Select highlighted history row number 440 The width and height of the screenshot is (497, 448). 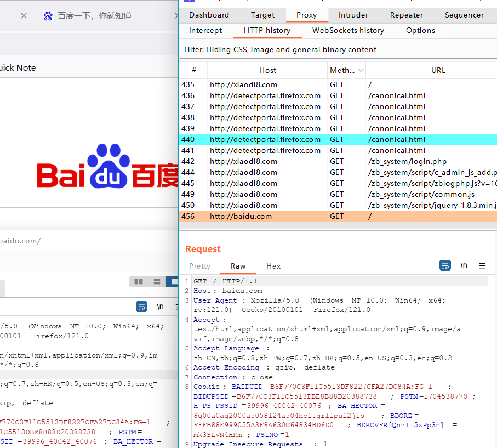click(338, 139)
